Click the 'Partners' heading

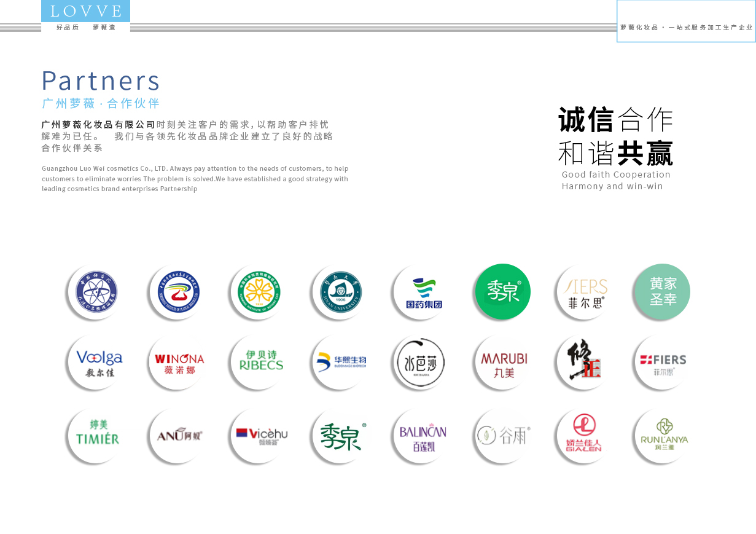point(101,80)
